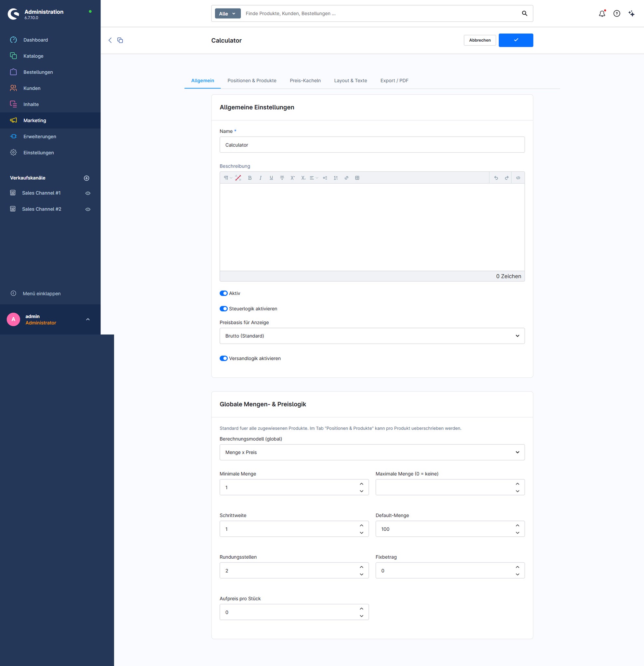Expand the Alle search filter dropdown
This screenshot has width=644, height=666.
(x=228, y=14)
